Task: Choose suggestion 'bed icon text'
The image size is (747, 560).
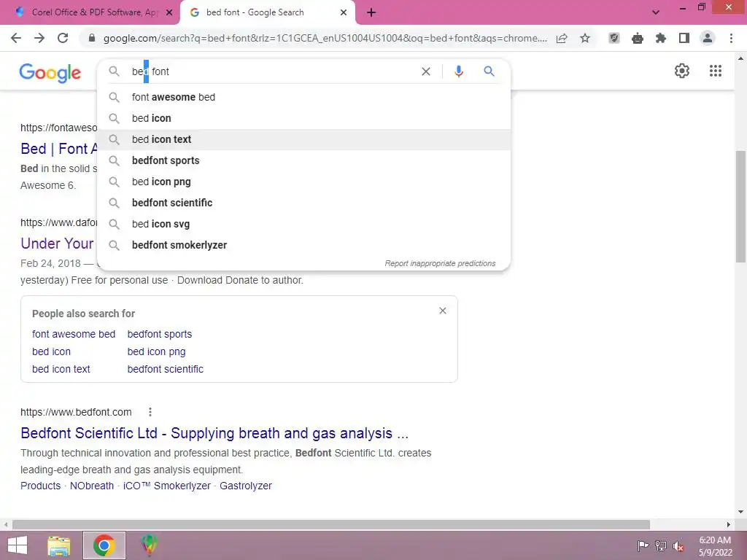Action: (304, 139)
